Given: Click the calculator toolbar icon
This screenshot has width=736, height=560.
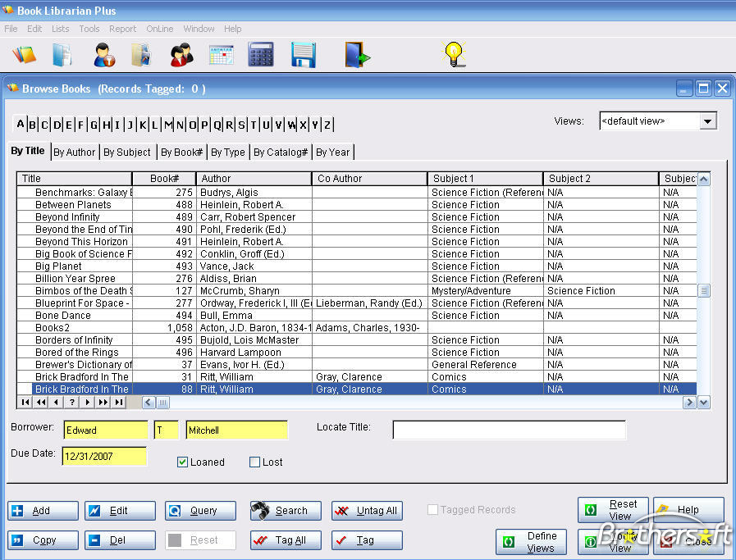Looking at the screenshot, I should (261, 54).
